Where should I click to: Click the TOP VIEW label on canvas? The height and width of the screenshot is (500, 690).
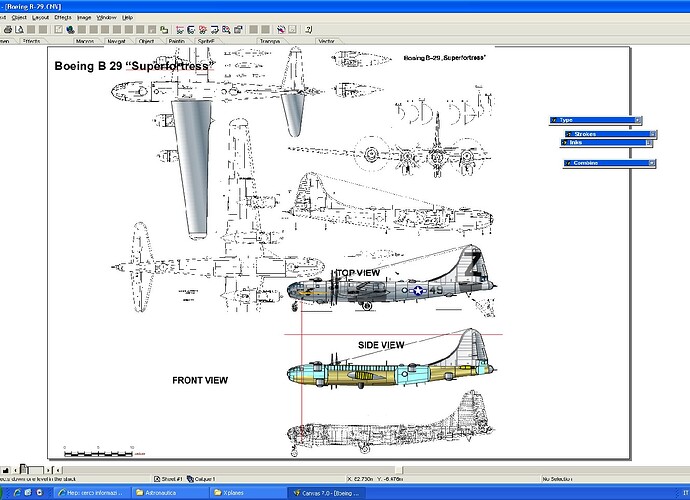358,273
